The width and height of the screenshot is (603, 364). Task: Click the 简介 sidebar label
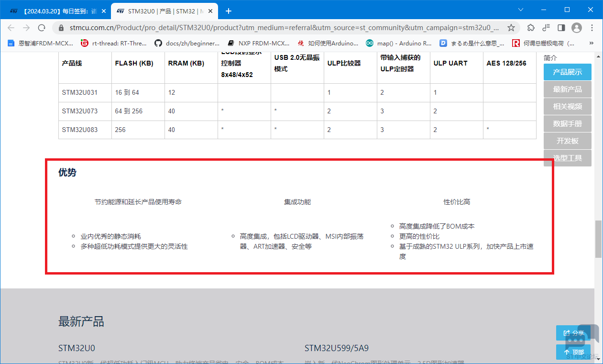click(x=550, y=58)
